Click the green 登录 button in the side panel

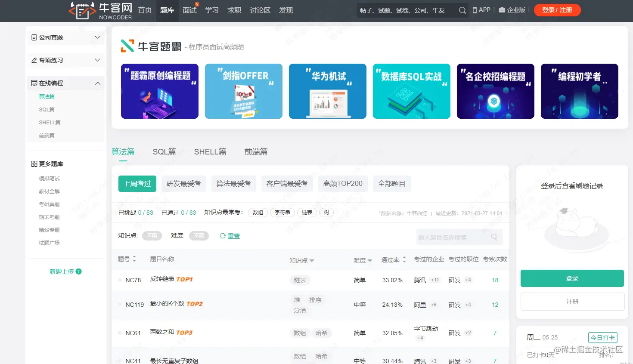572,278
